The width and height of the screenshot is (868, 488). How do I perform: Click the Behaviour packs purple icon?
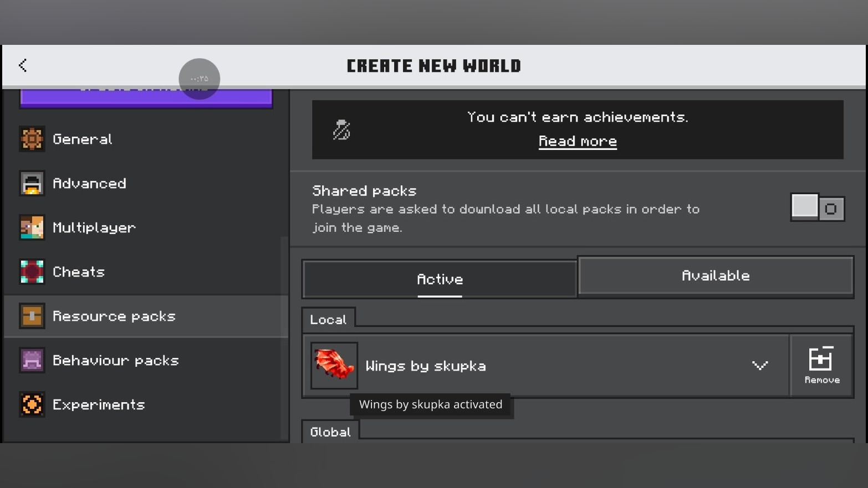point(32,361)
